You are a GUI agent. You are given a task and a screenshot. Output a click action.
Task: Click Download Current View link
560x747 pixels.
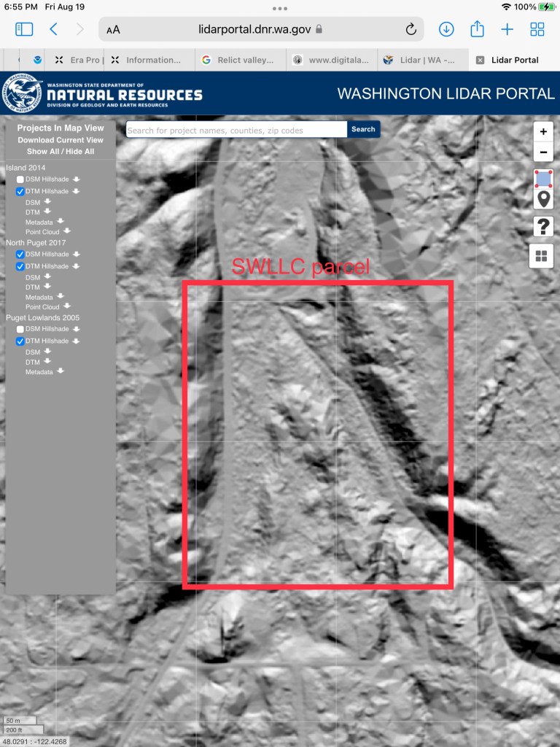tap(61, 140)
